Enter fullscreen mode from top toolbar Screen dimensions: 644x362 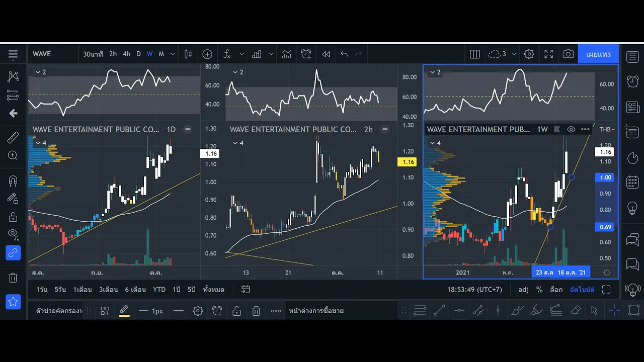pos(549,54)
